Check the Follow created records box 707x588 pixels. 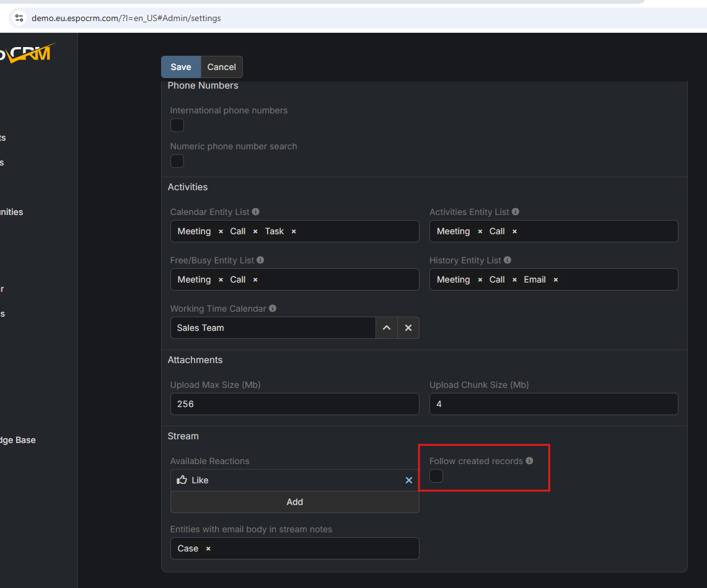tap(436, 476)
